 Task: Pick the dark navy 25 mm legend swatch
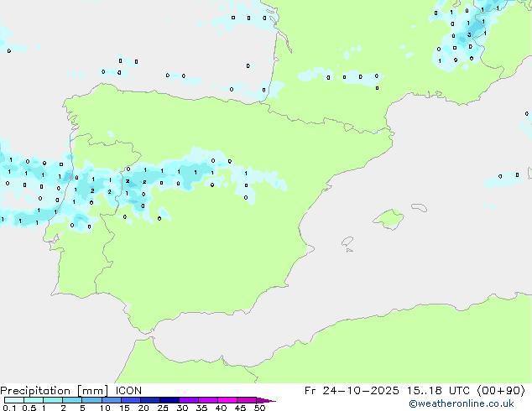[x=170, y=400]
